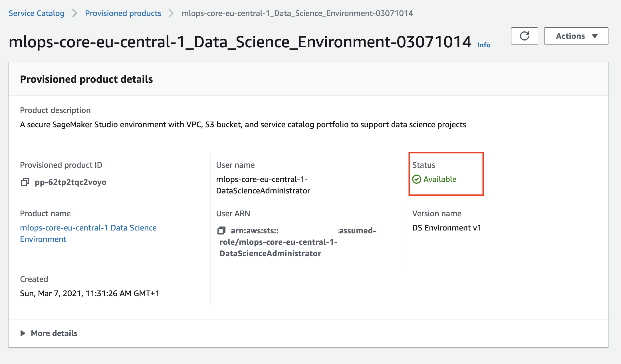The image size is (621, 364).
Task: Copy the User ARN value
Action: [221, 230]
